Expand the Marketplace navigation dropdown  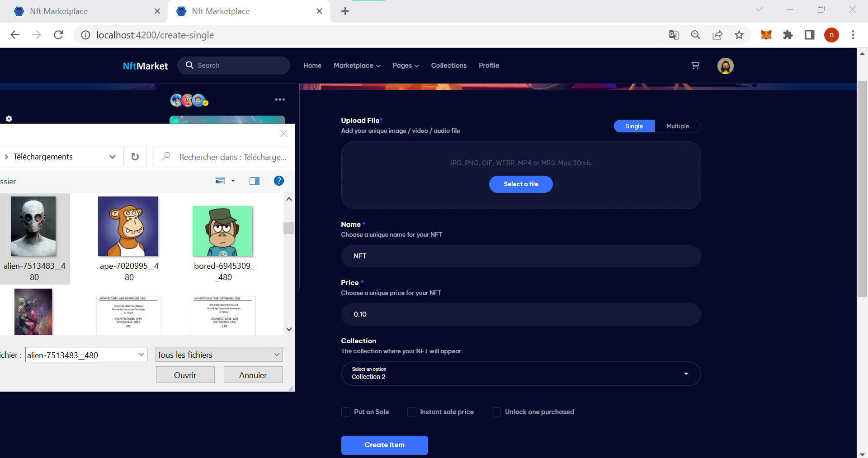(x=357, y=65)
